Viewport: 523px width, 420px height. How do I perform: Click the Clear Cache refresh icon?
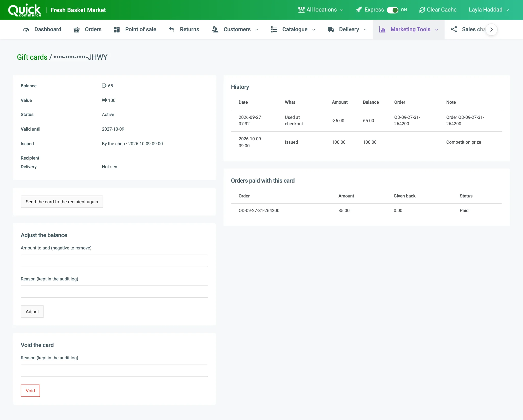click(x=422, y=10)
